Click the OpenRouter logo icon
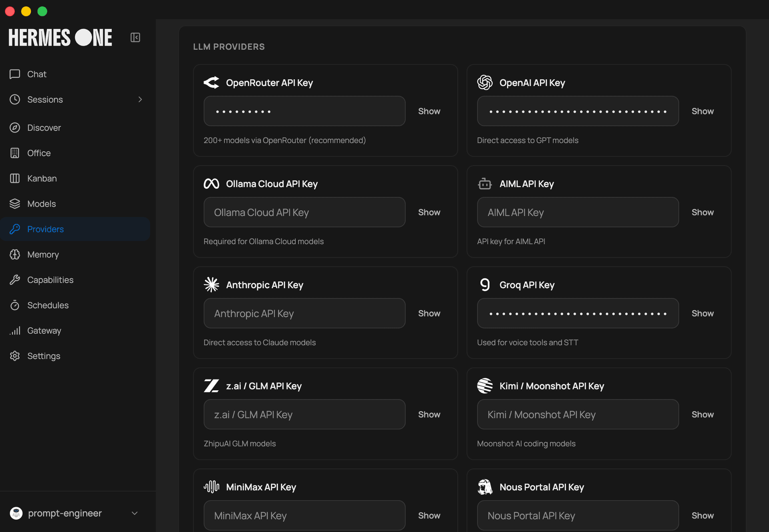The width and height of the screenshot is (769, 532). (211, 82)
